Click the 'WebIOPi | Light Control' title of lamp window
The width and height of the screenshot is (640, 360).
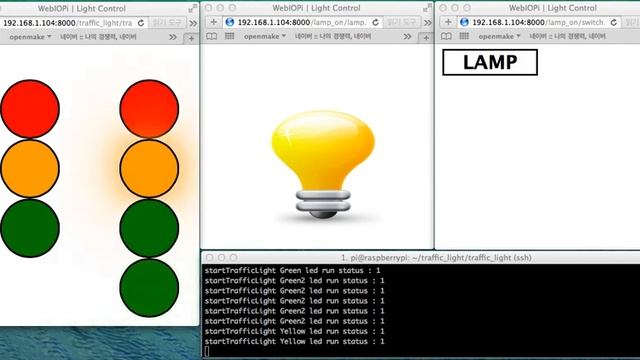click(316, 8)
